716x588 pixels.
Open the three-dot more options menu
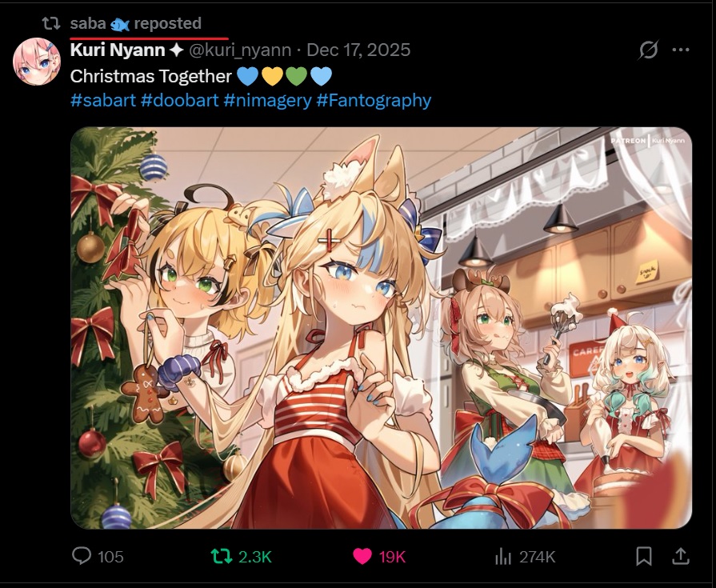pyautogui.click(x=681, y=50)
